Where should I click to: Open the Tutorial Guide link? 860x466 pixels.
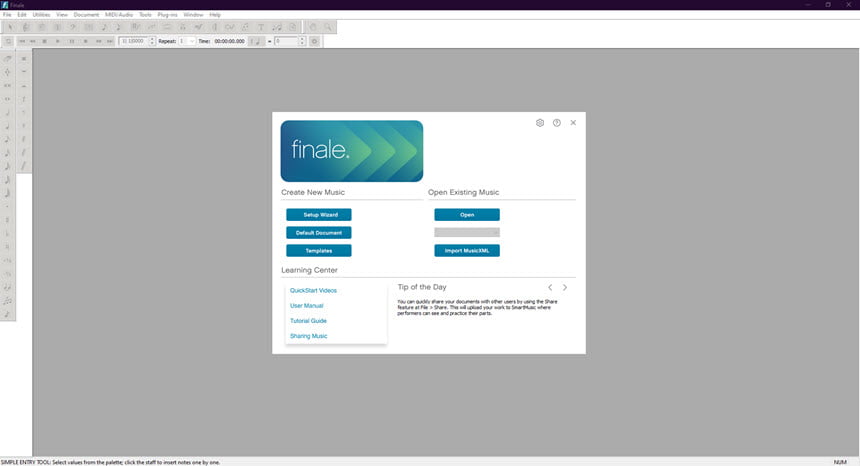pyautogui.click(x=308, y=321)
